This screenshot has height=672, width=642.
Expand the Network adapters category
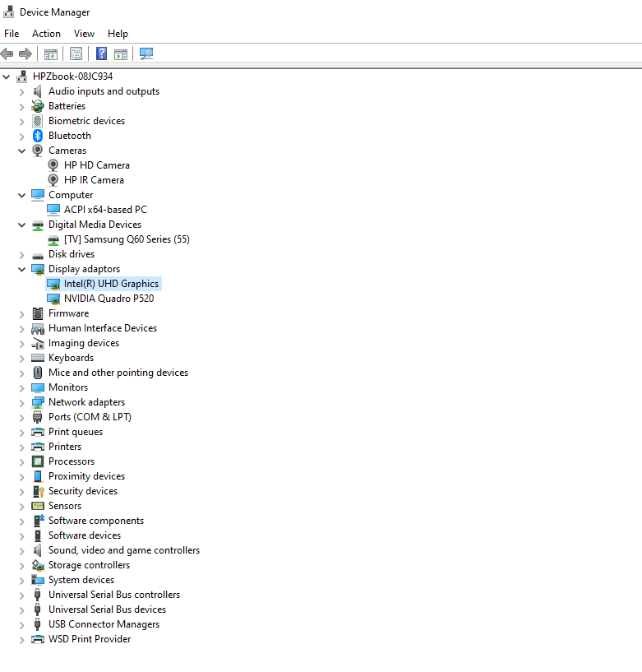pos(22,402)
